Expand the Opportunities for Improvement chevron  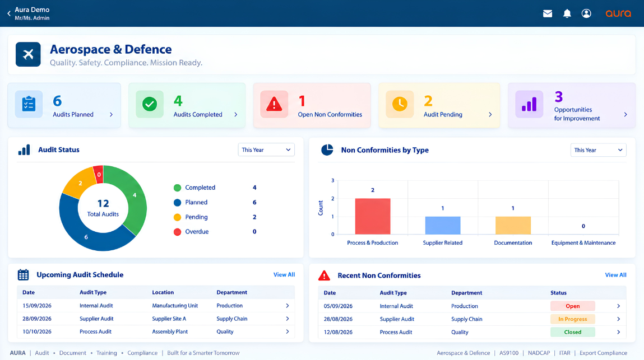[626, 115]
